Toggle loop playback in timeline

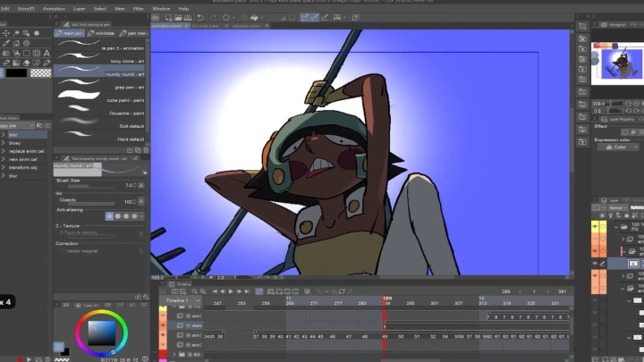coord(259,291)
